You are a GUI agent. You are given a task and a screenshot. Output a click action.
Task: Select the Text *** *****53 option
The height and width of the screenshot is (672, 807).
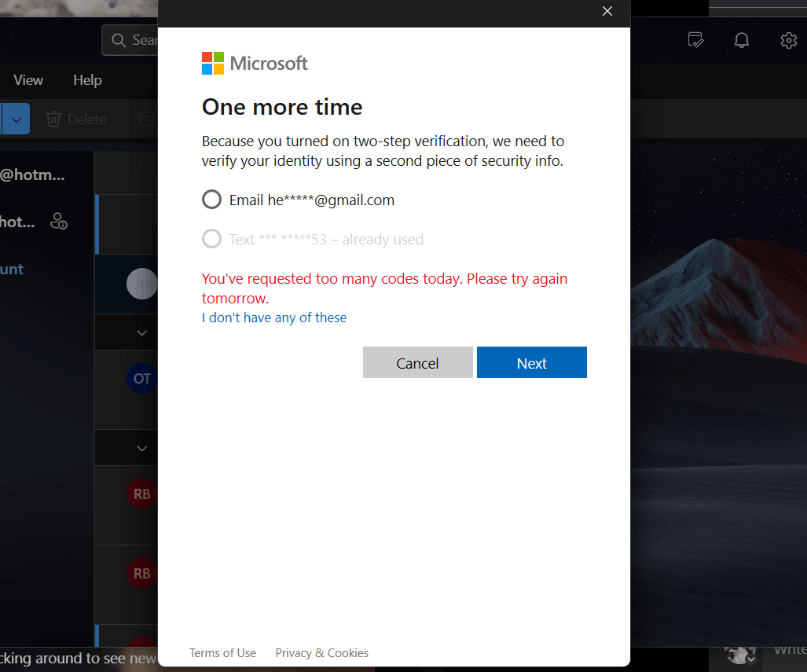tap(211, 239)
